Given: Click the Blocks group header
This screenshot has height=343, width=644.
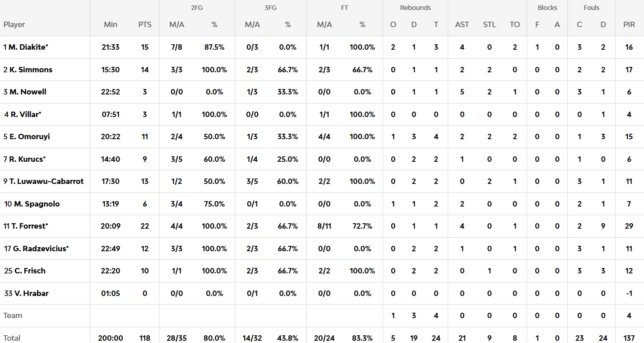Looking at the screenshot, I should 547,8.
